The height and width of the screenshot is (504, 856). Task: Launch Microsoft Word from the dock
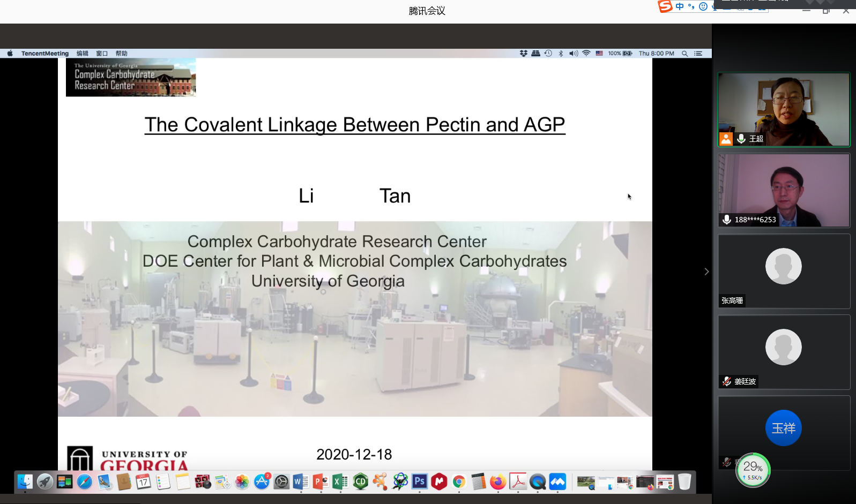pyautogui.click(x=301, y=482)
